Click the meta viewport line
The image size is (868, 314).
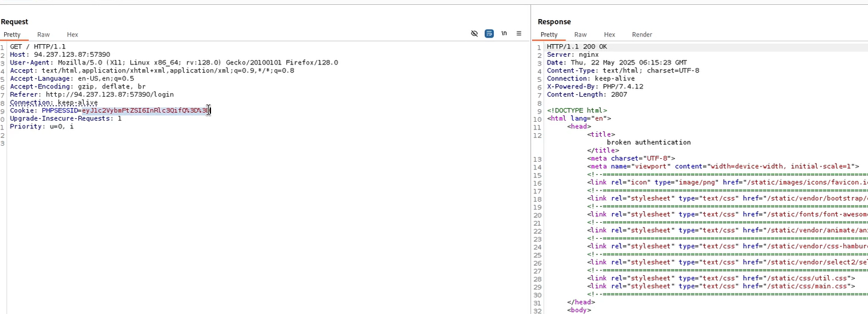[x=723, y=166]
